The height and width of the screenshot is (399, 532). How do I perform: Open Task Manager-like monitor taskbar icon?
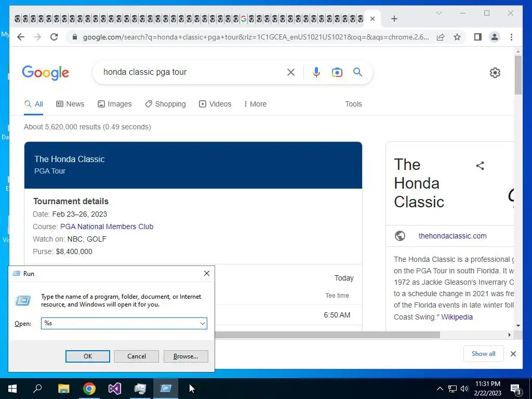[140, 389]
